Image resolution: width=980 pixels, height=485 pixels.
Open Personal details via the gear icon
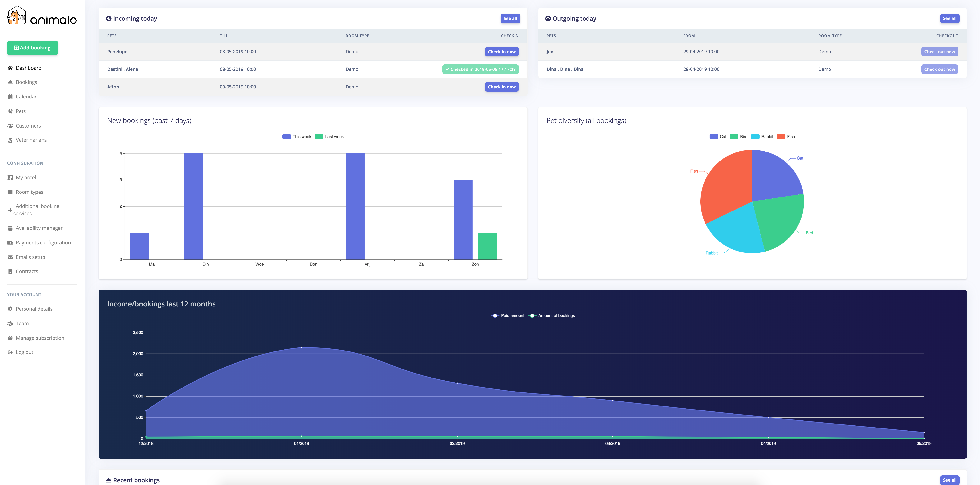pos(10,309)
